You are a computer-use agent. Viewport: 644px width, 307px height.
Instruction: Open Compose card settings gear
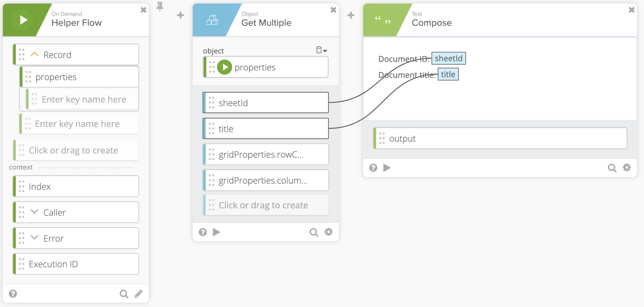click(627, 167)
